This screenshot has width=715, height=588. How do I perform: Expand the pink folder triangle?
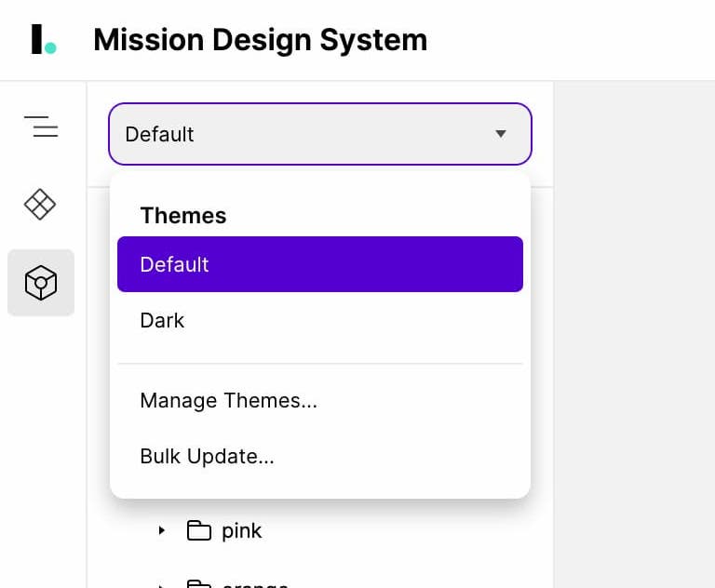[x=161, y=530]
